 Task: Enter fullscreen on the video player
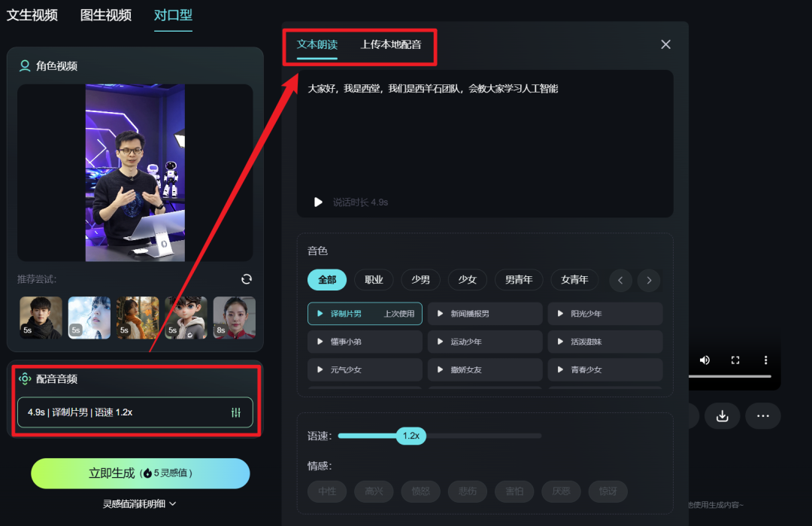735,360
